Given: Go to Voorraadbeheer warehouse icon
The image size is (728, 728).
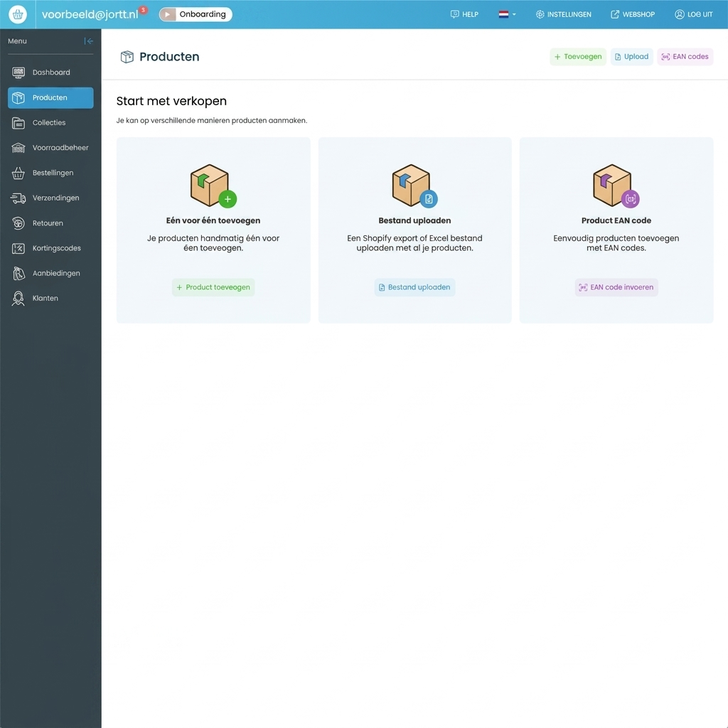Looking at the screenshot, I should pyautogui.click(x=18, y=148).
